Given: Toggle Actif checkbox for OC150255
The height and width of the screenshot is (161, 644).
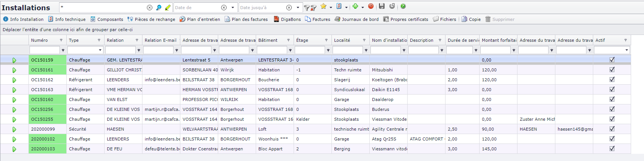Looking at the screenshot, I should coord(612,119).
